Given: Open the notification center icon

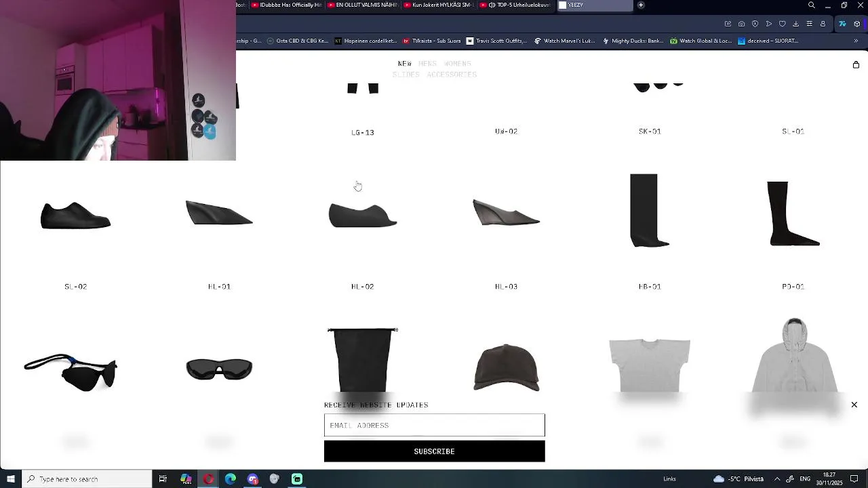Looking at the screenshot, I should (854, 479).
